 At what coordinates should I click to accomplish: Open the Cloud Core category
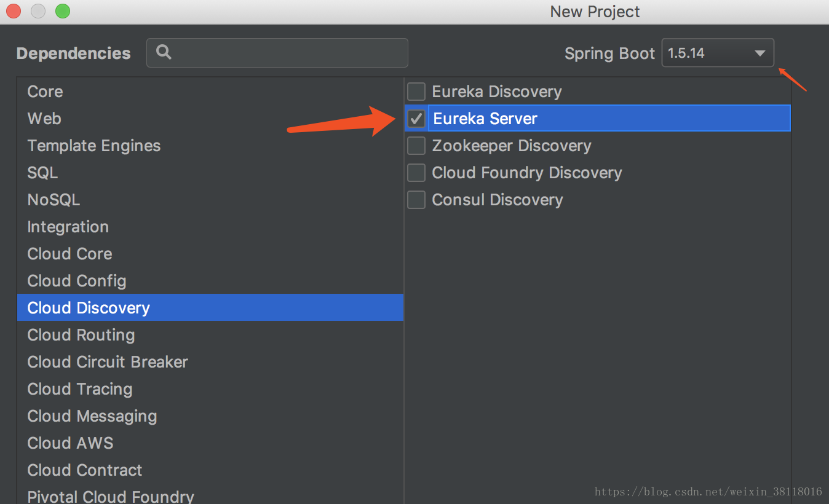point(210,254)
